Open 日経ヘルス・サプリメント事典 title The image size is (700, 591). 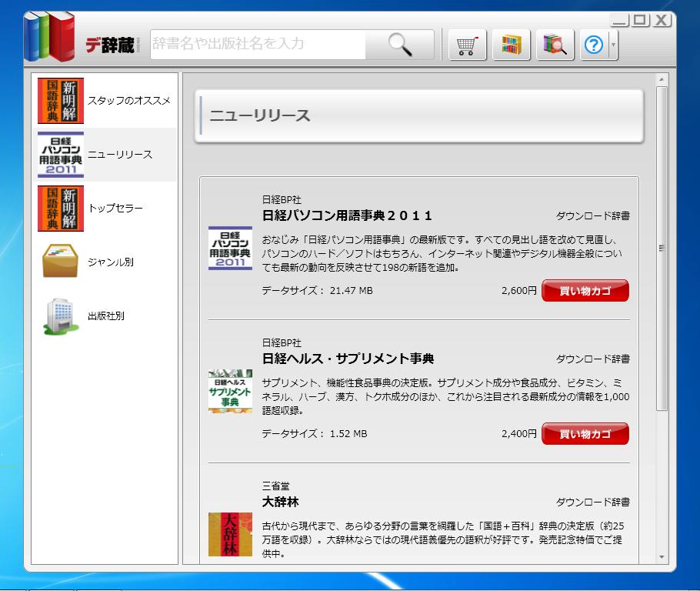click(348, 359)
